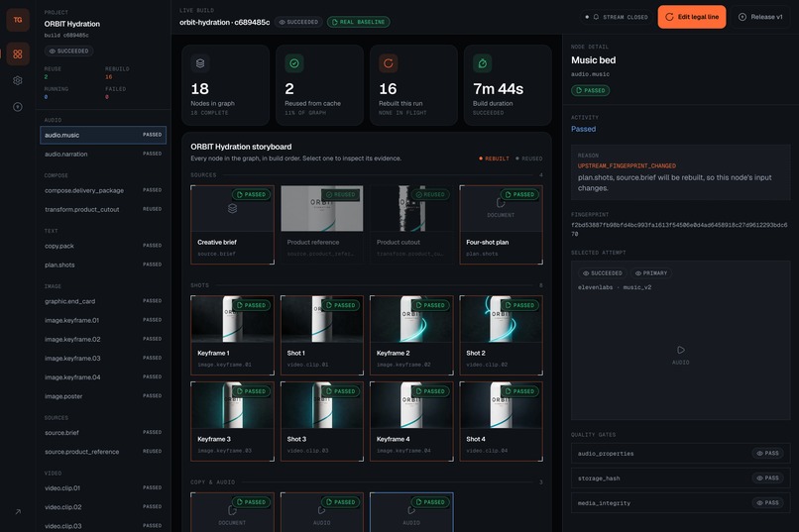The image size is (799, 532).
Task: Click the orbit-hydration · c689485c build title
Action: pos(225,22)
